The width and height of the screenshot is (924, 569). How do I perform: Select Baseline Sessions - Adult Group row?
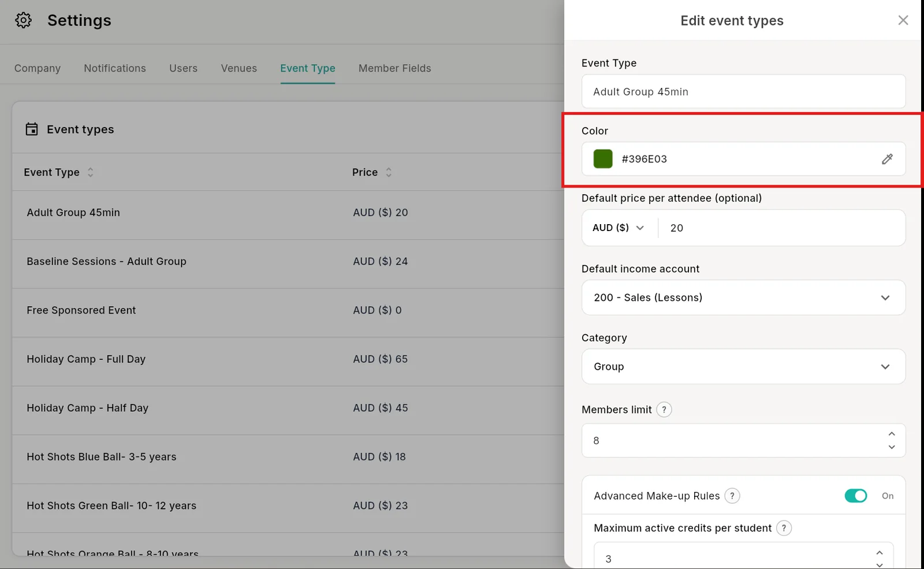[x=288, y=264]
